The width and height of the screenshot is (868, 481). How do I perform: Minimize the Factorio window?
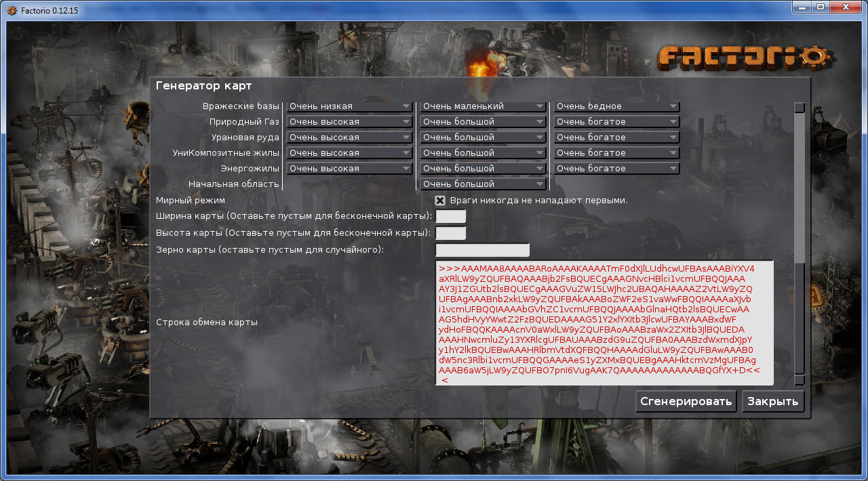(802, 7)
